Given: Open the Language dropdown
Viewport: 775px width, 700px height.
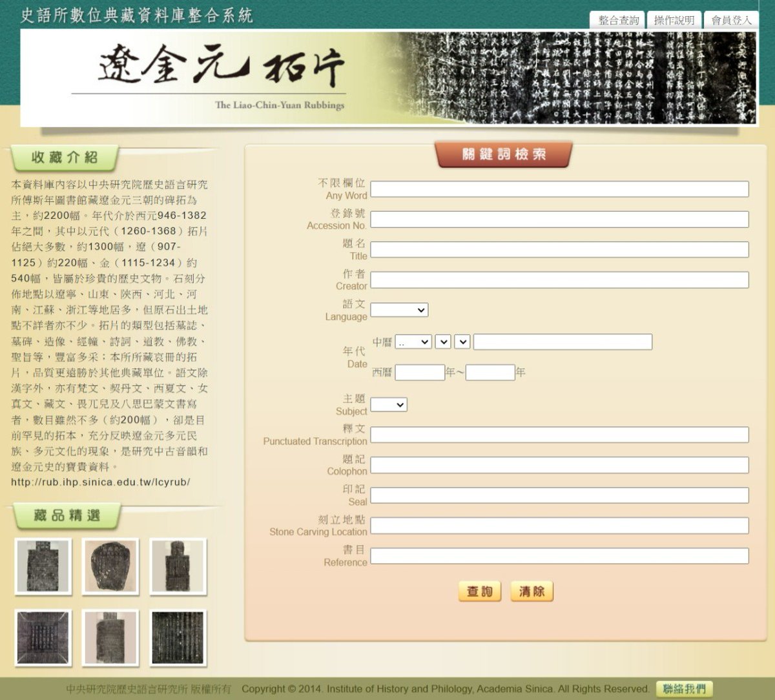Looking at the screenshot, I should 399,310.
